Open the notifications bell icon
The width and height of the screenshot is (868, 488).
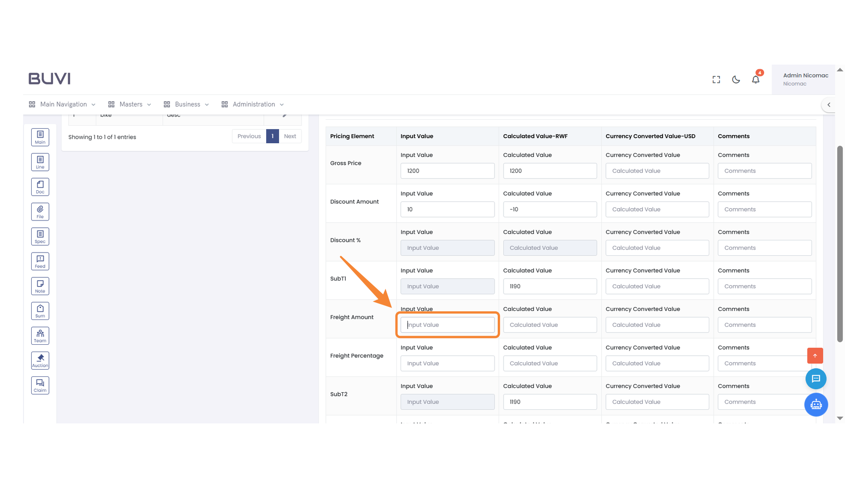point(755,80)
